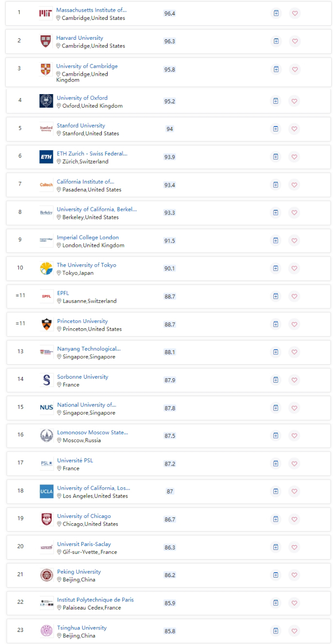Image resolution: width=335 pixels, height=644 pixels.
Task: Click compare icon in the MIT row
Action: [x=276, y=14]
